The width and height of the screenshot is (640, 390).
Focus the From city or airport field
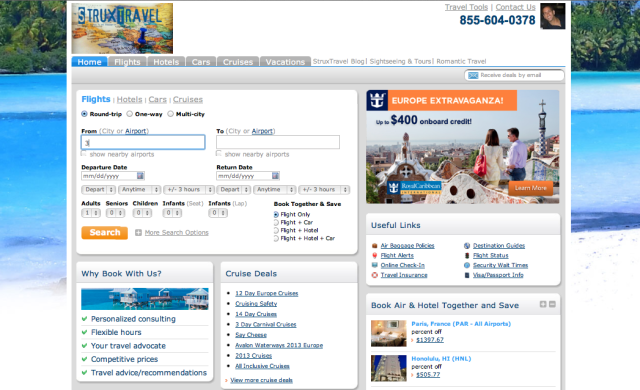click(143, 142)
